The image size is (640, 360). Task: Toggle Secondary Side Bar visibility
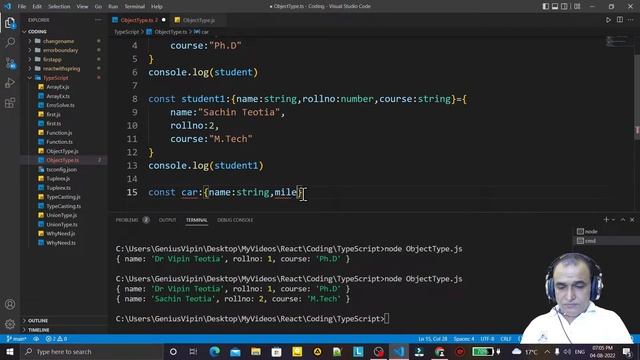[x=564, y=7]
